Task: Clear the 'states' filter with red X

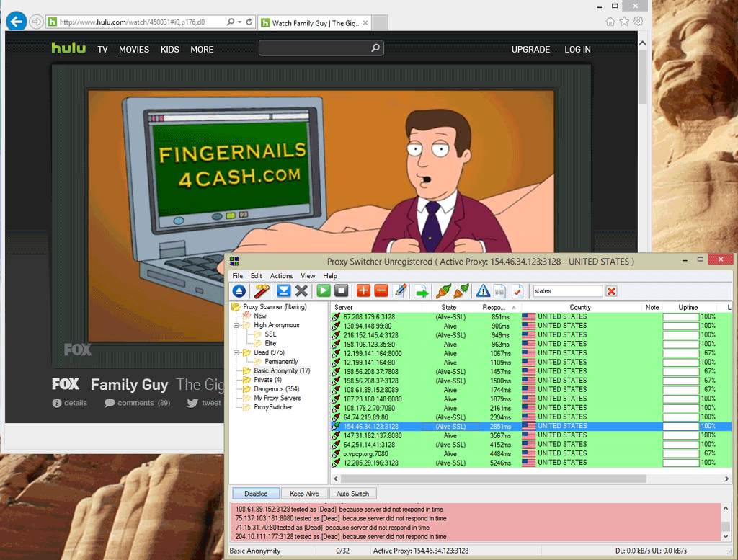Action: click(x=611, y=291)
